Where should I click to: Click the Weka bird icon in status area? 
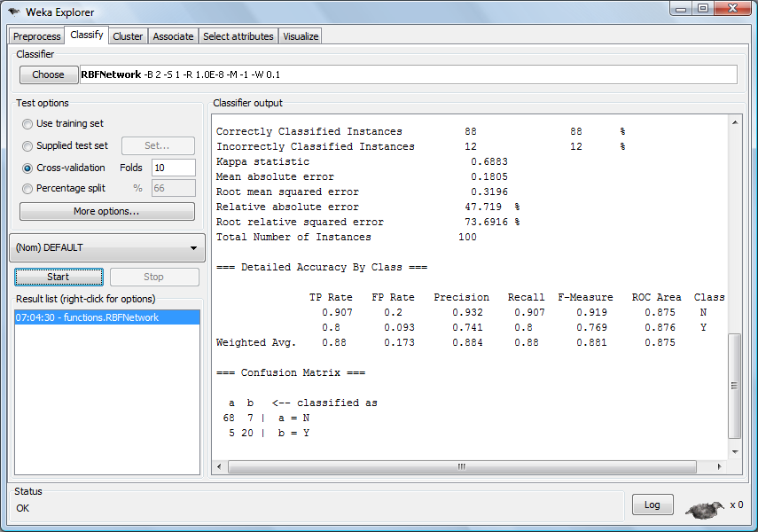coord(703,510)
